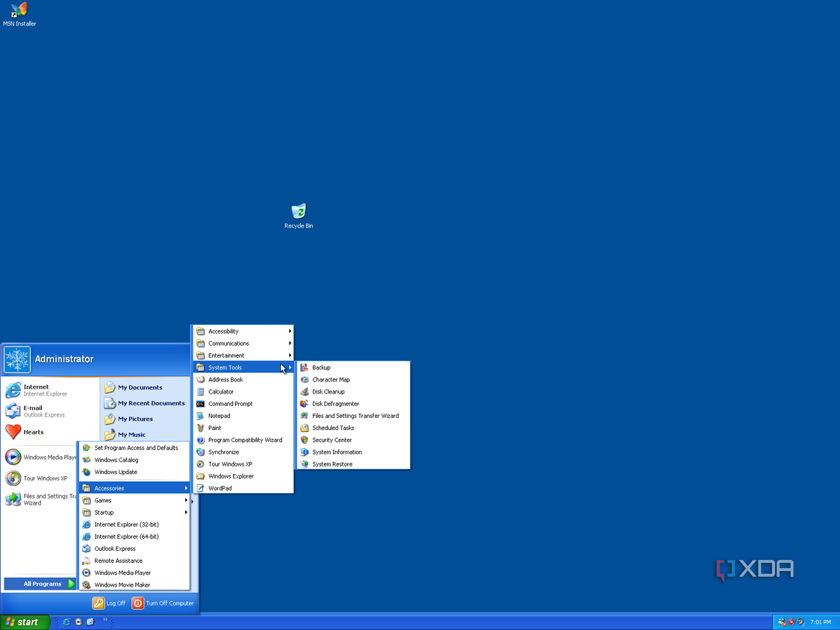Click the red security shield tray icon
840x630 pixels.
[791, 623]
